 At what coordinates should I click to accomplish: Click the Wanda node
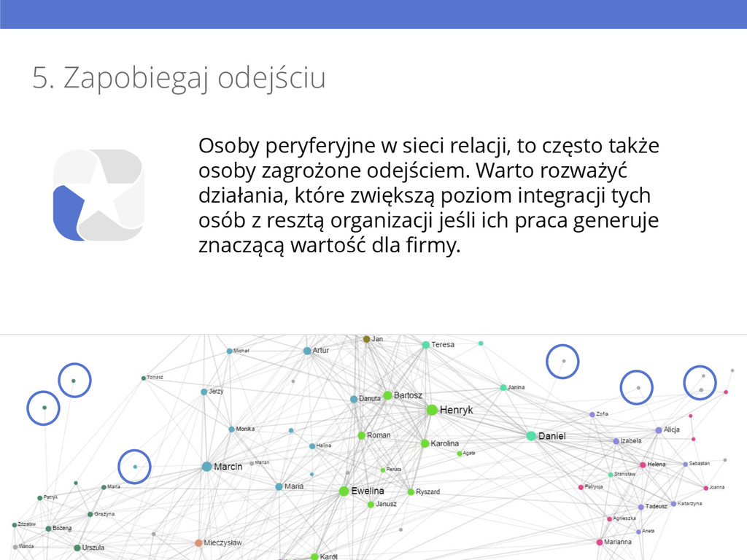[15, 547]
